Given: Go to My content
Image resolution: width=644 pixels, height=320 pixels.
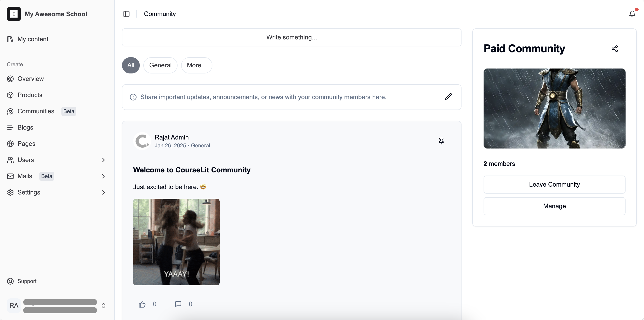Looking at the screenshot, I should pos(33,39).
